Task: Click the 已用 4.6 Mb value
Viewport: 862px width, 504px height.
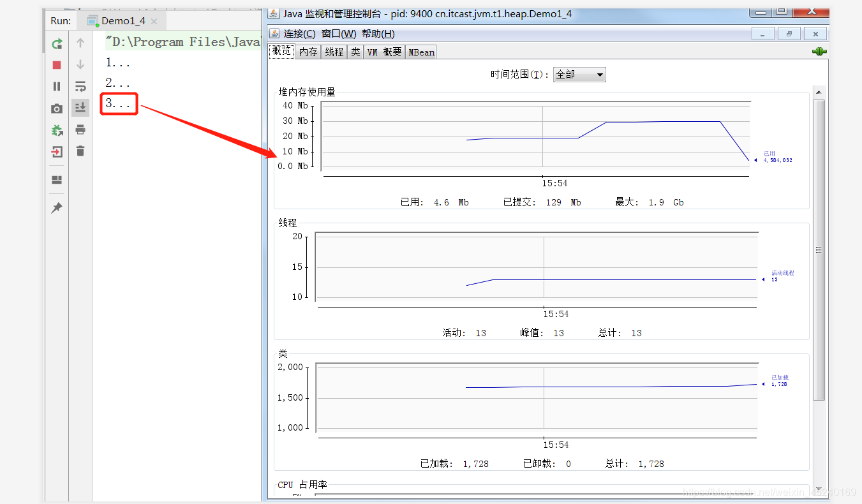Action: point(435,202)
